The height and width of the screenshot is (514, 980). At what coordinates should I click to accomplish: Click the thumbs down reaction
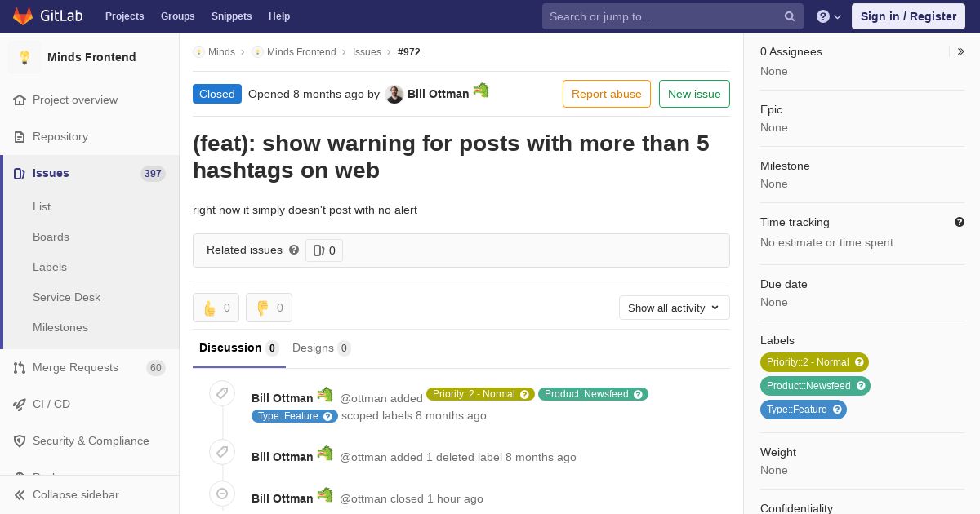[x=269, y=308]
